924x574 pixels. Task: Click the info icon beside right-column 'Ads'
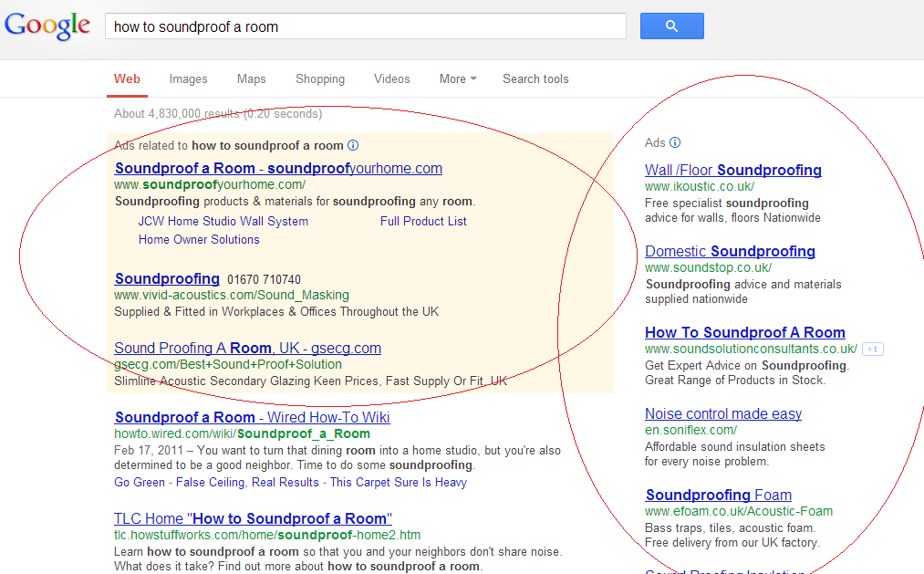click(675, 142)
